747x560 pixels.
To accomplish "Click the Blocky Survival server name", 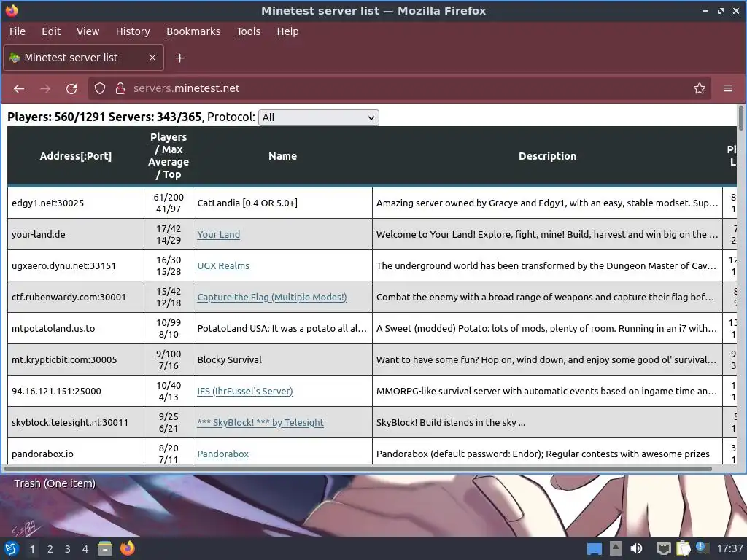I will tap(230, 359).
